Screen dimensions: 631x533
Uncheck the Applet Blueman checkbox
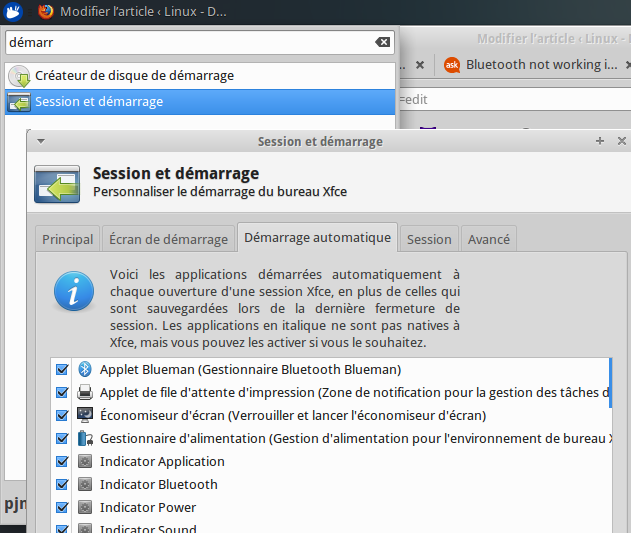tap(62, 369)
